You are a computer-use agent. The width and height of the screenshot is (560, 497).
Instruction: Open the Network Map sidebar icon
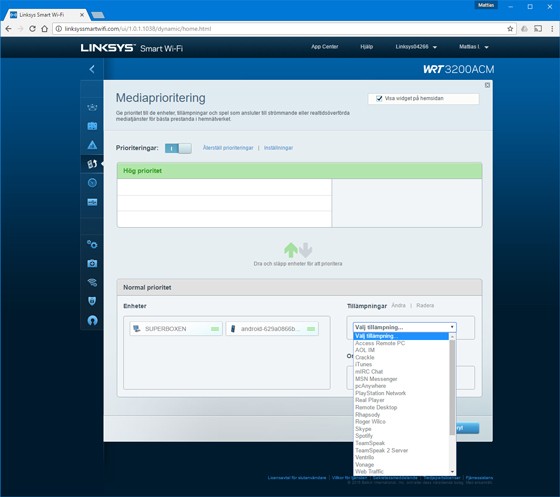[x=92, y=107]
